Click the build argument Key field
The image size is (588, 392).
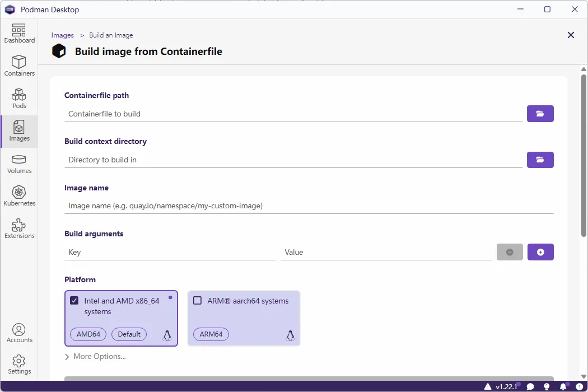tap(170, 252)
